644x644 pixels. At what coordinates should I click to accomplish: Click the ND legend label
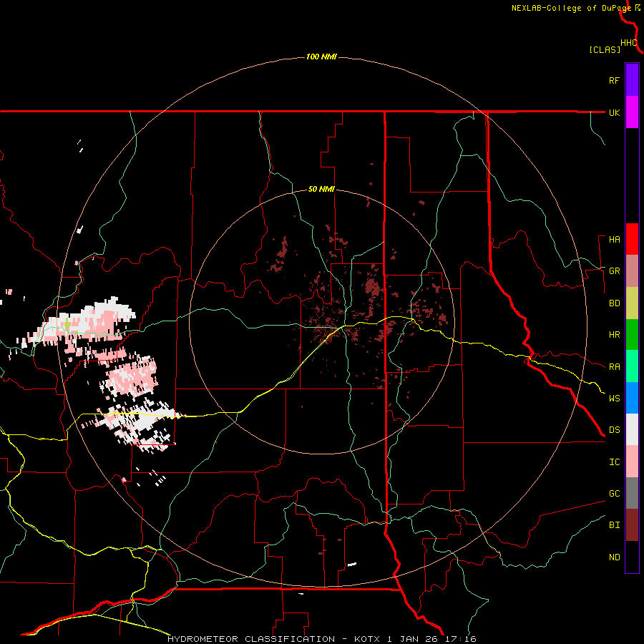pos(615,557)
